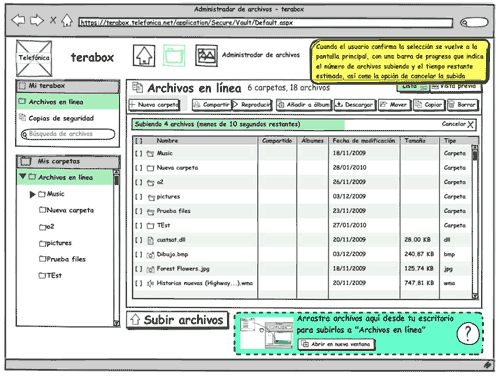The image size is (500, 376).
Task: Check the a2 row checkbox
Action: click(x=139, y=182)
